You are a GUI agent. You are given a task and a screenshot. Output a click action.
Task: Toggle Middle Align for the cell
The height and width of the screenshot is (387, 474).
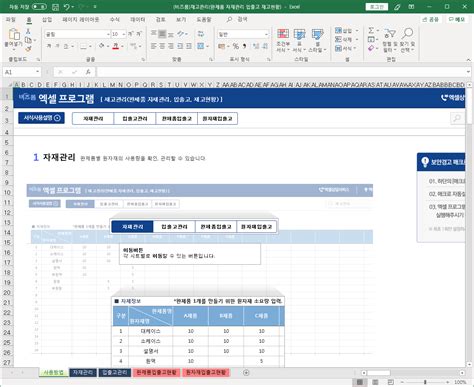[162, 34]
